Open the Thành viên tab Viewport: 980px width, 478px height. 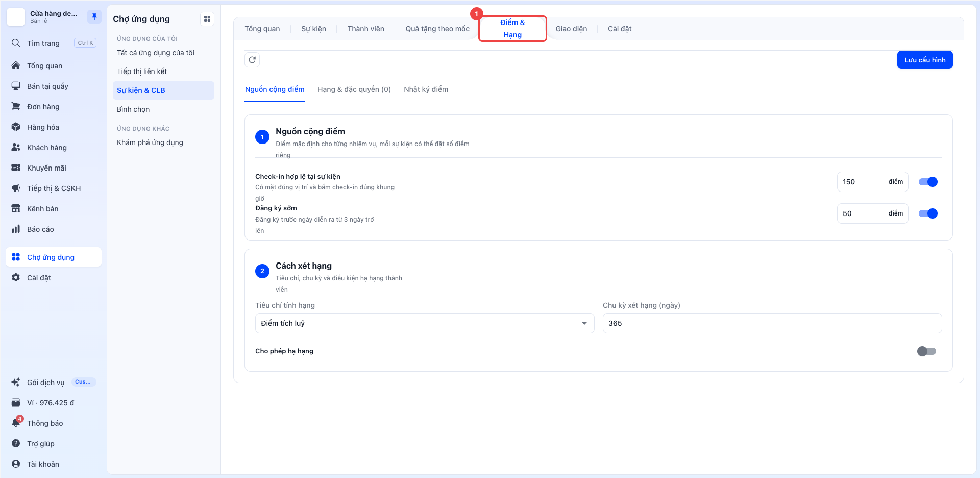click(365, 29)
